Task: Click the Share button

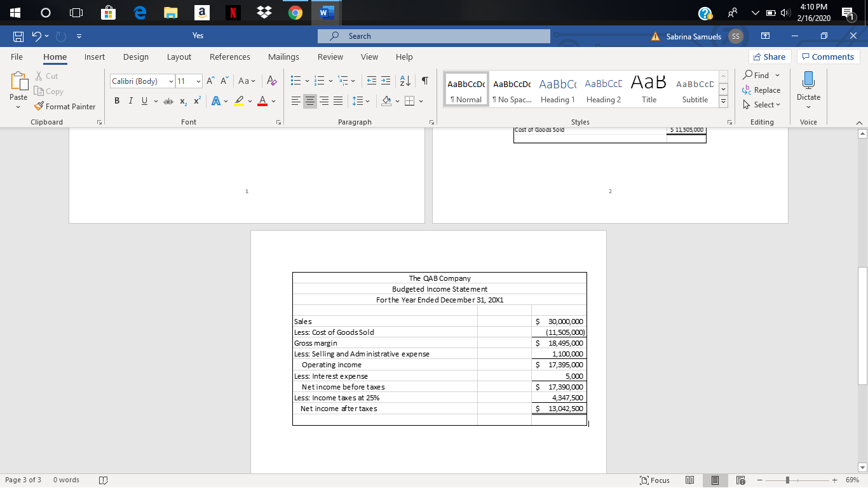Action: click(770, 57)
